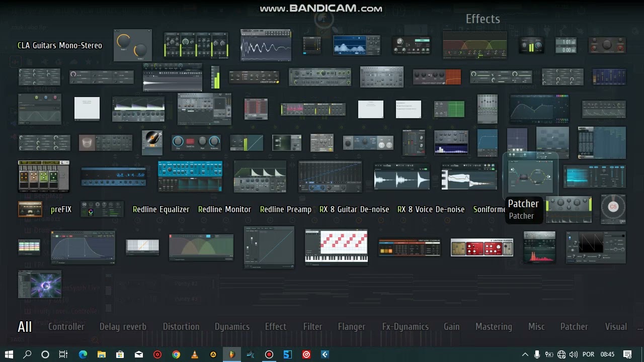
Task: Select the guitar pedalboard plugin thumbnail
Action: coord(44,176)
